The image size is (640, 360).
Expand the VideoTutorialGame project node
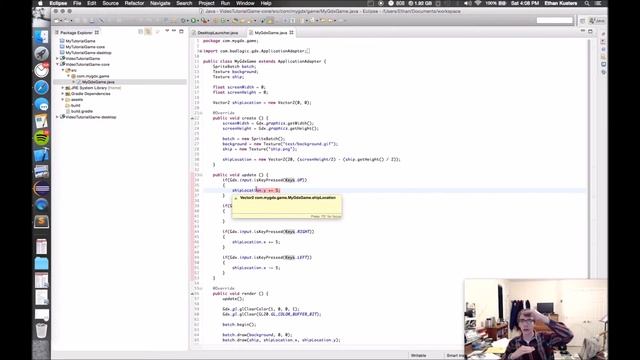point(58,58)
